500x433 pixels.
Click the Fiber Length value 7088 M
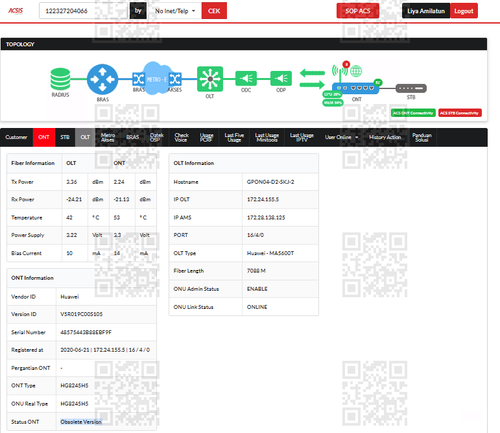(256, 271)
